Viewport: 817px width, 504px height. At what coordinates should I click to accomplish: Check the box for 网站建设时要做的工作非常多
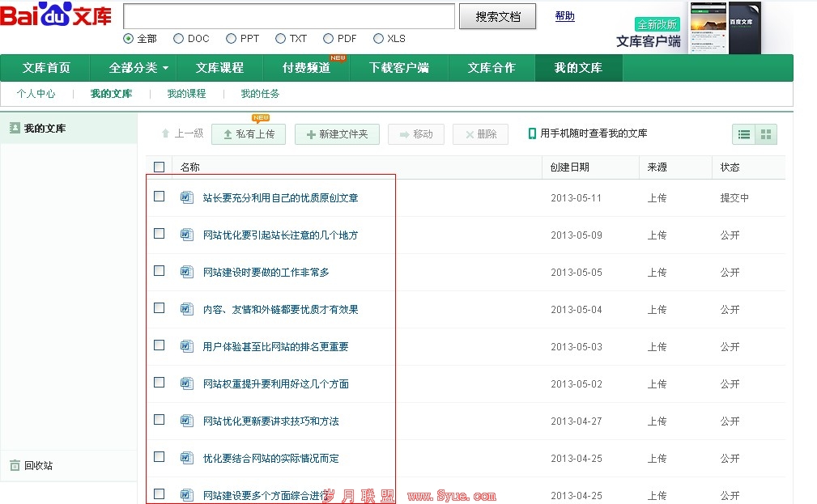click(159, 271)
